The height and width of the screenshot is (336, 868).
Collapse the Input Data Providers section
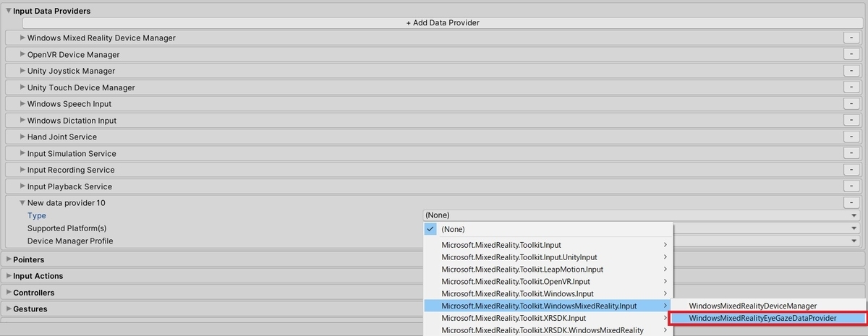point(9,11)
